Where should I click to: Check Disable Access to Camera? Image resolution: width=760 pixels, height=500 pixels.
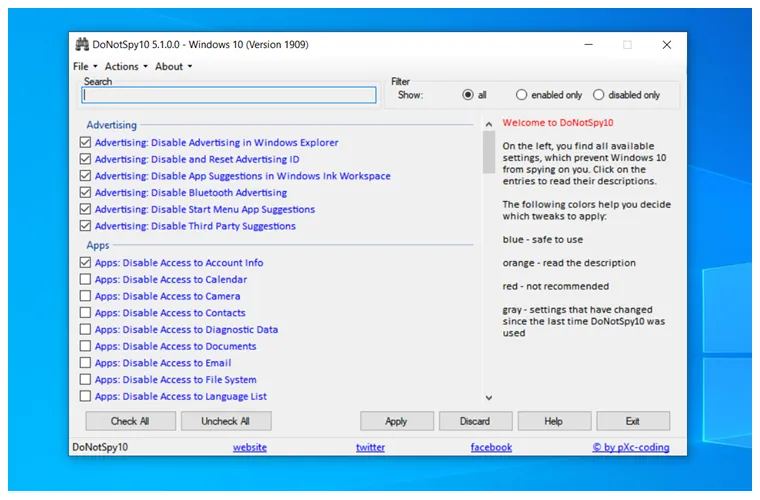click(x=85, y=296)
